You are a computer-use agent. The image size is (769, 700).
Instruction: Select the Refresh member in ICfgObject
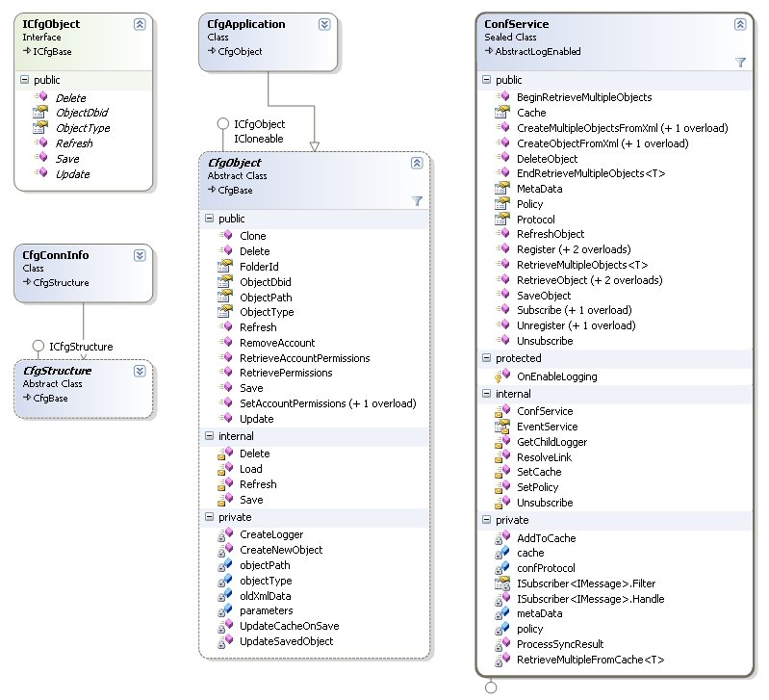pyautogui.click(x=74, y=143)
